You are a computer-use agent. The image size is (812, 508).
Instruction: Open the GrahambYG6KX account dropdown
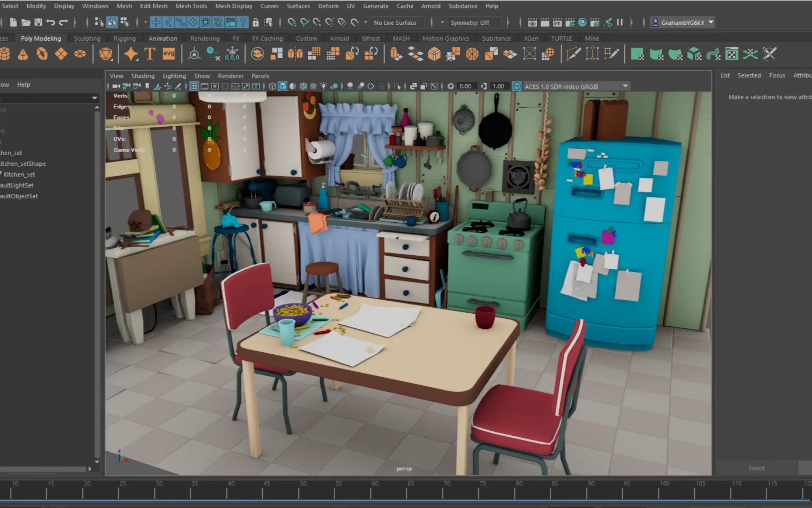pos(711,22)
